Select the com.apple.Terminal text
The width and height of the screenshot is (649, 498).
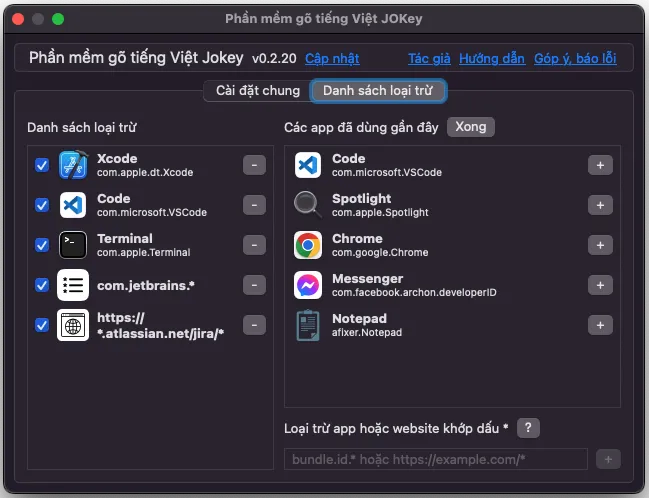point(144,253)
